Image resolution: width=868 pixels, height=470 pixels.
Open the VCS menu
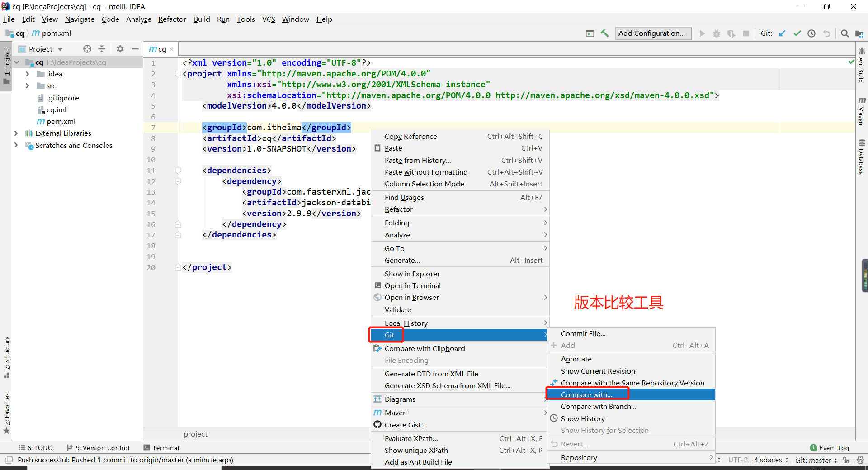269,19
